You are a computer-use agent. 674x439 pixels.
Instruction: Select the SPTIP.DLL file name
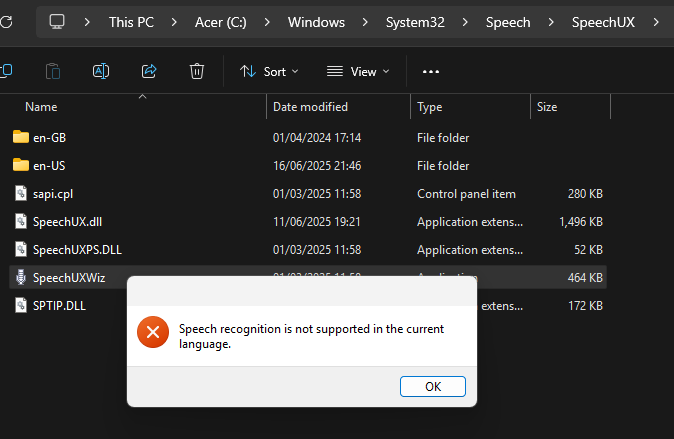click(x=59, y=306)
